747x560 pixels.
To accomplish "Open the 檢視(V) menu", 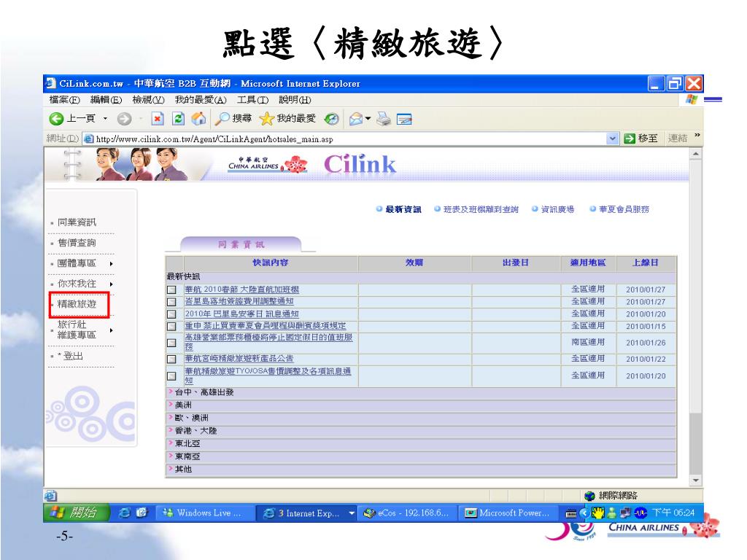I will coord(148,99).
